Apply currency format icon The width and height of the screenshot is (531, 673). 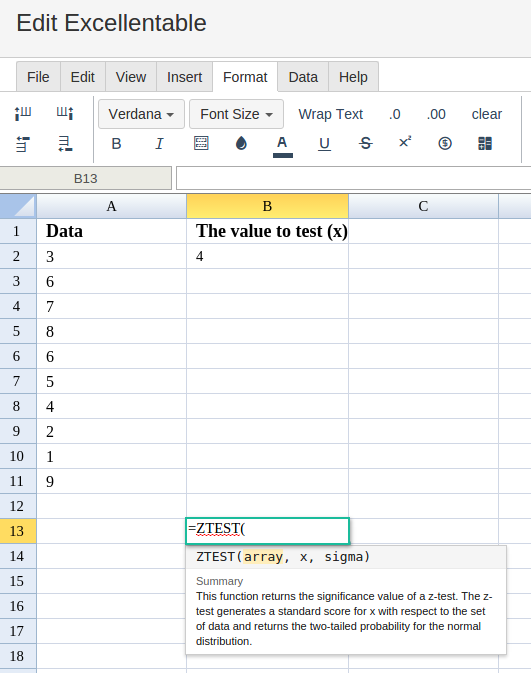click(x=445, y=143)
